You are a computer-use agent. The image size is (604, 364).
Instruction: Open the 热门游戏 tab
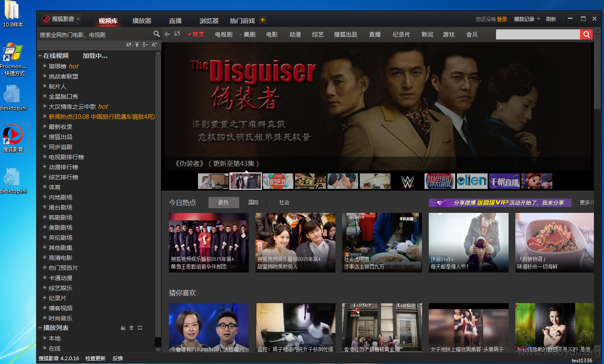243,21
